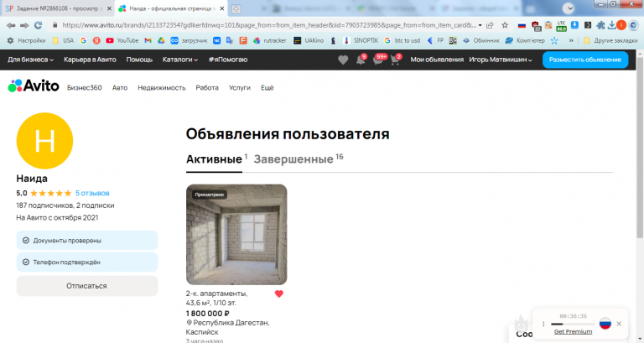Close the Get Premium widget
The image size is (644, 343).
point(619,324)
